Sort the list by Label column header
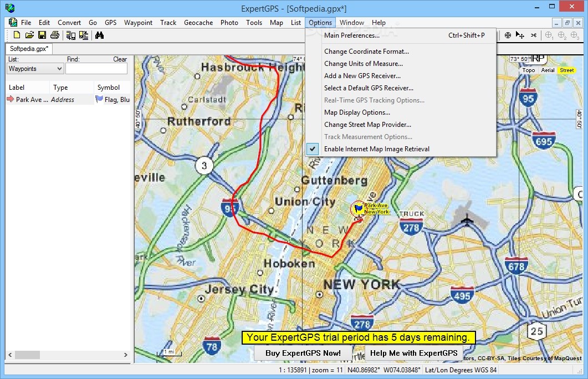The width and height of the screenshot is (588, 379). point(27,88)
